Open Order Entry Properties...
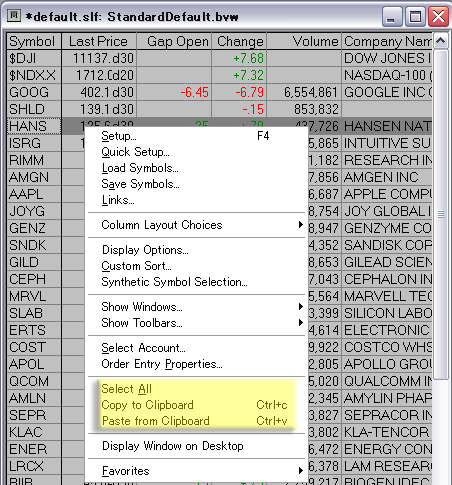Viewport: 452px width, 485px height. [x=196, y=364]
